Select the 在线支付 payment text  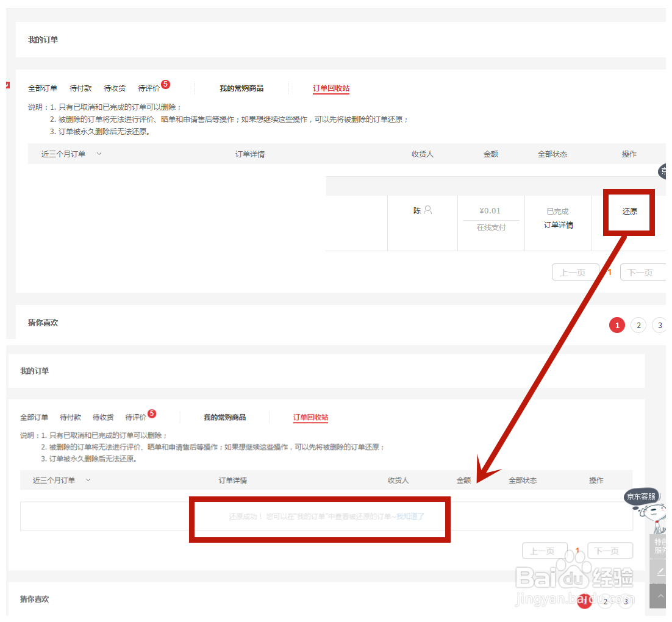coord(491,227)
